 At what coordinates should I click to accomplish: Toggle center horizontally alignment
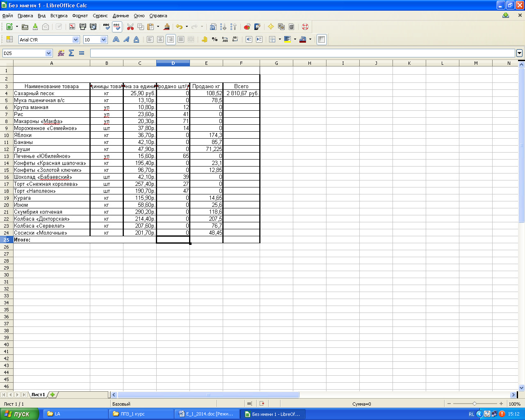[x=160, y=39]
